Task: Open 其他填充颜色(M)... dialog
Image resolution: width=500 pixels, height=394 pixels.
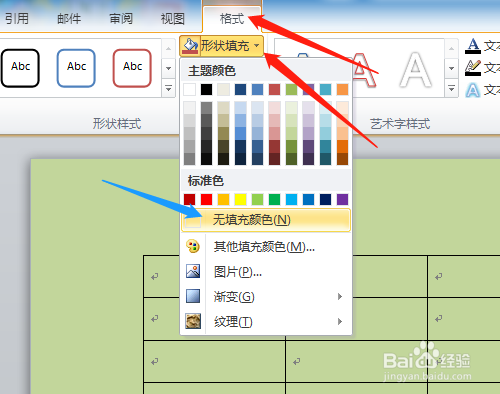Action: pyautogui.click(x=266, y=247)
